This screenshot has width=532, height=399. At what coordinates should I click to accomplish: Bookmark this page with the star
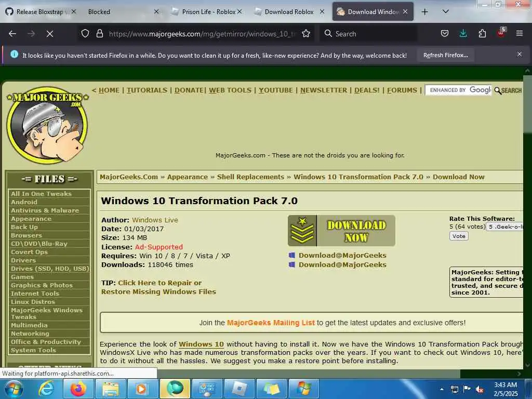click(x=306, y=34)
